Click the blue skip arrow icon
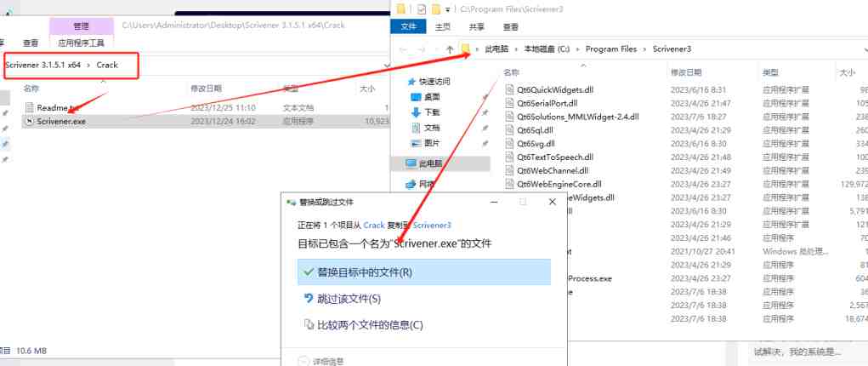 [309, 299]
